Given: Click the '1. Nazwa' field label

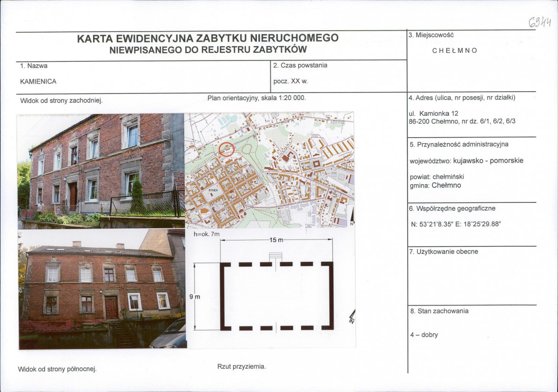Looking at the screenshot, I should (34, 66).
